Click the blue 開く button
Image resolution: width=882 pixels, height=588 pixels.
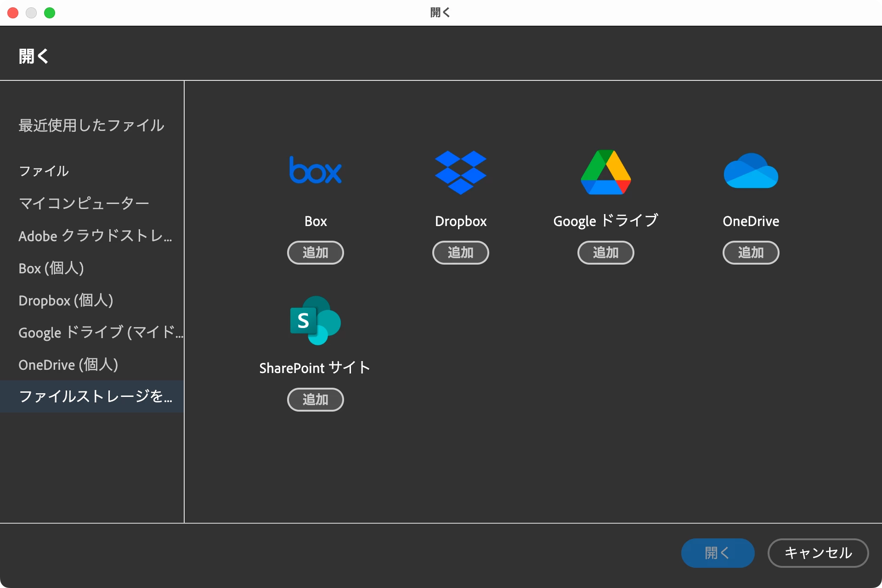717,553
